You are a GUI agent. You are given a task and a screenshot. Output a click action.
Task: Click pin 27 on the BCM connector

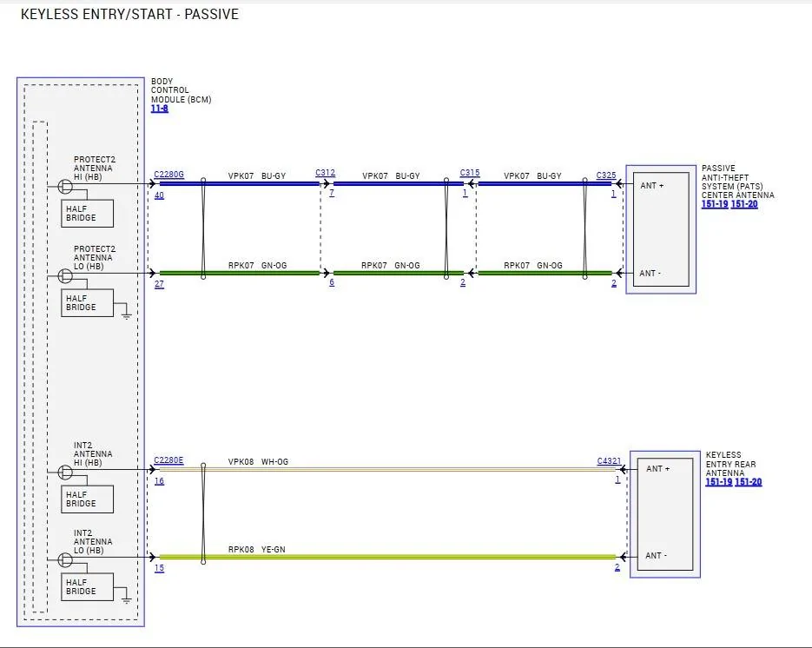coord(160,284)
